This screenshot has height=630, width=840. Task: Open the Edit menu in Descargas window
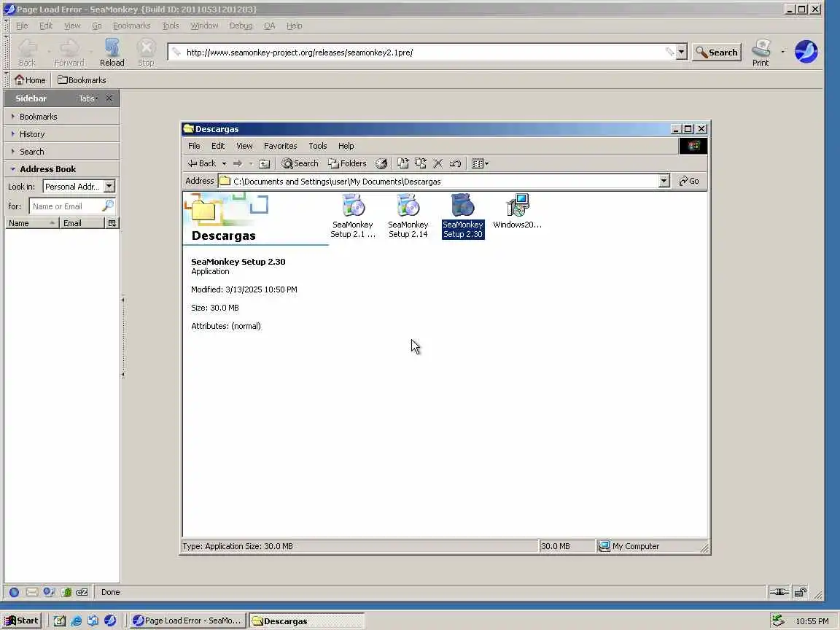click(x=218, y=146)
